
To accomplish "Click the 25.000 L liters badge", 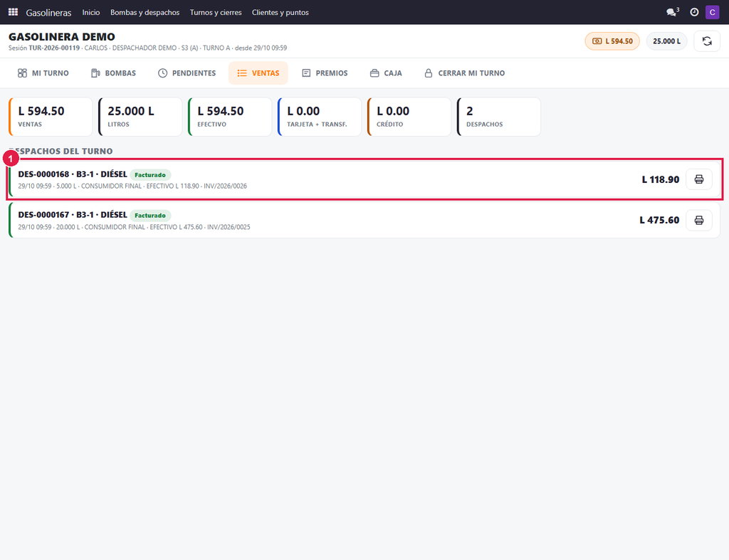I will (666, 41).
